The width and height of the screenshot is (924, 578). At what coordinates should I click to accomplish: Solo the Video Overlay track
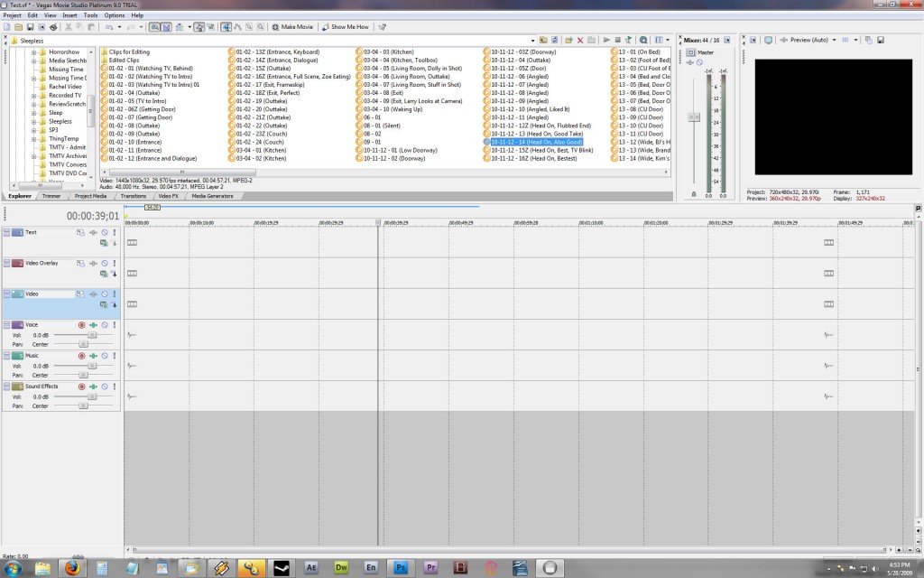[x=115, y=263]
